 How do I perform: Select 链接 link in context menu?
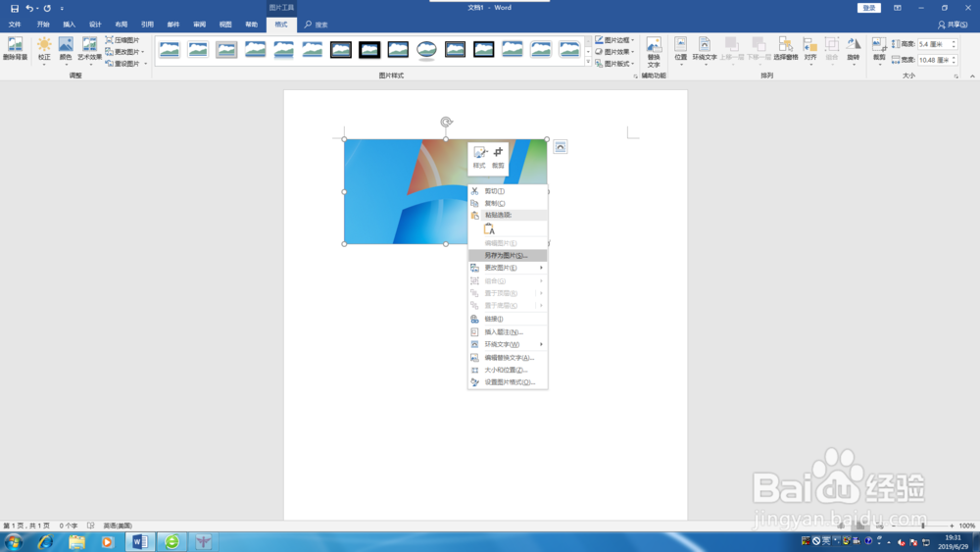pos(508,319)
